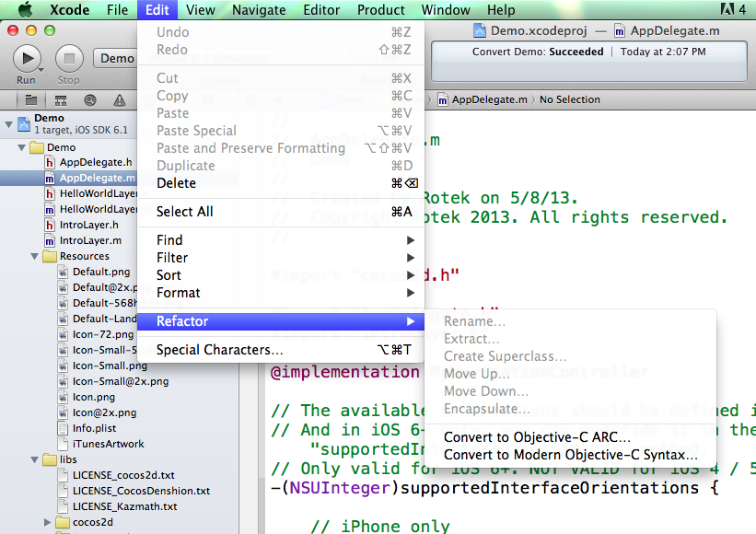Open the Editor menu
Viewport: 756px width, 534px height.
click(321, 9)
